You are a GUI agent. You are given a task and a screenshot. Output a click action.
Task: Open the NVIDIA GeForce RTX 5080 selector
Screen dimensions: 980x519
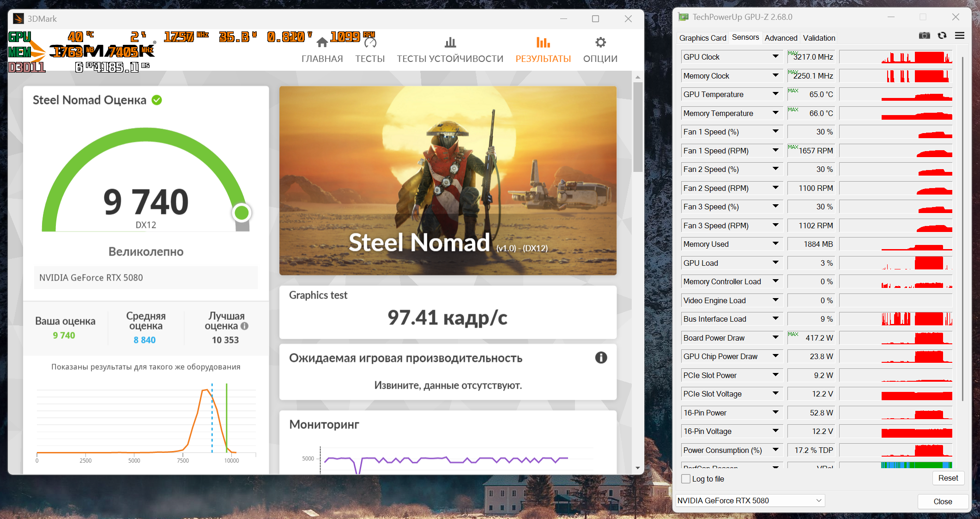(750, 501)
